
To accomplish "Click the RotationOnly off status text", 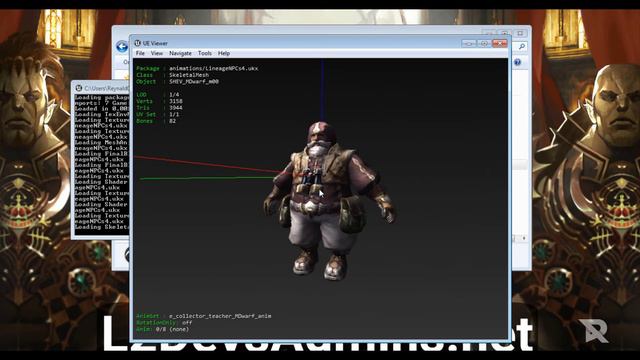I will coord(164,322).
